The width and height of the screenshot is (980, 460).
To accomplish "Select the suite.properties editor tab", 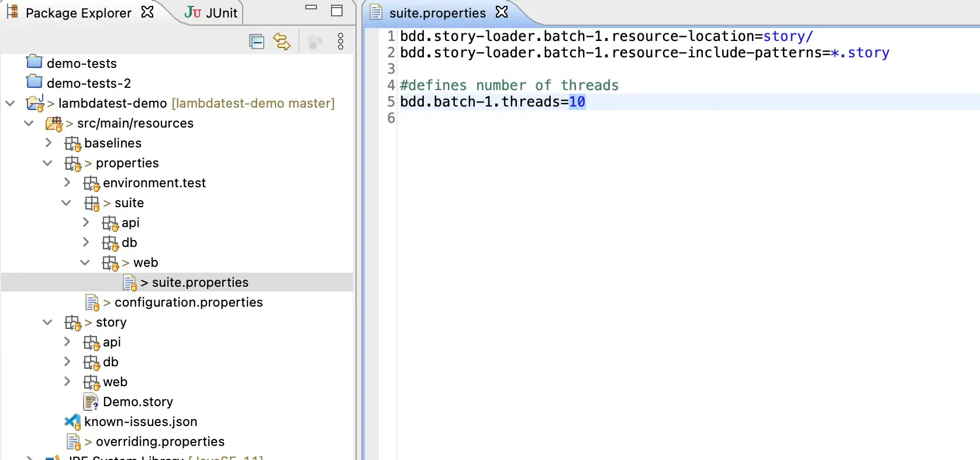I will coord(437,13).
